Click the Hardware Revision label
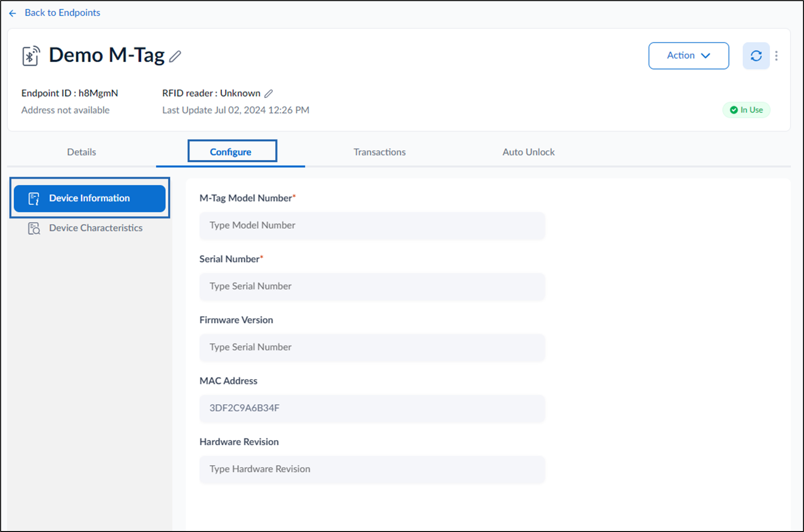 [239, 442]
